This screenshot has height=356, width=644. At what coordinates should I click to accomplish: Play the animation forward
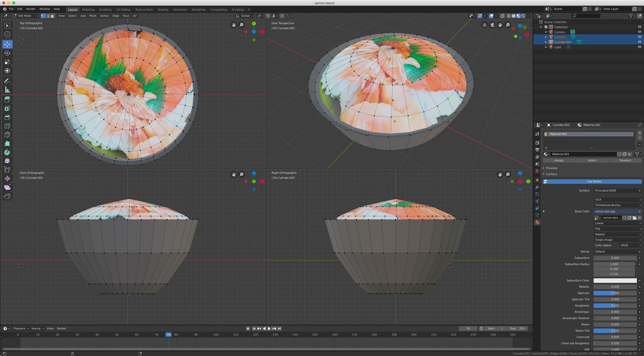[x=269, y=329]
